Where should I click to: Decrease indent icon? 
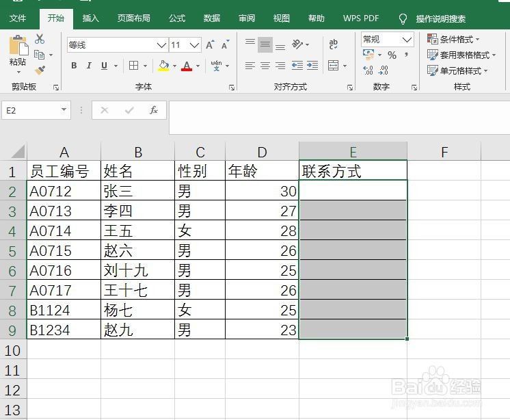click(297, 66)
